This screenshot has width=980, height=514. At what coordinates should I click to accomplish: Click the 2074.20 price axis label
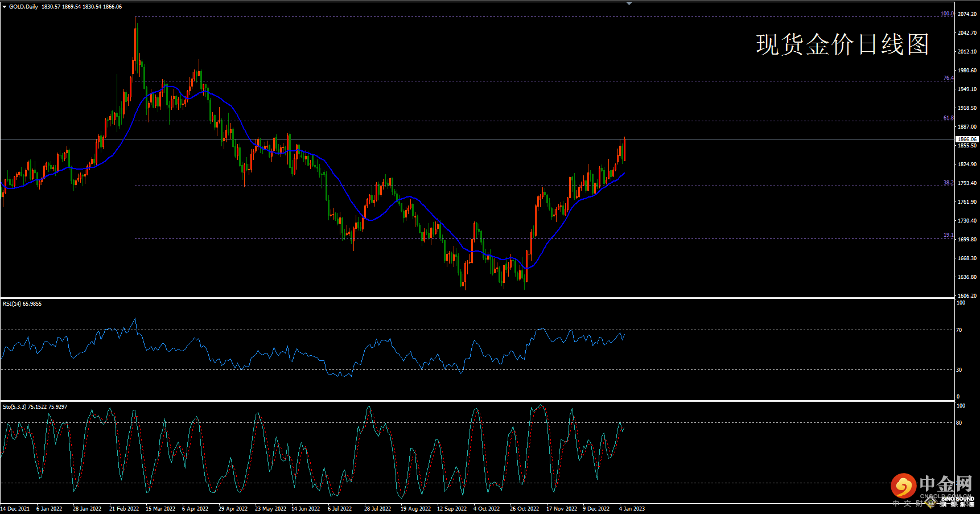click(967, 14)
